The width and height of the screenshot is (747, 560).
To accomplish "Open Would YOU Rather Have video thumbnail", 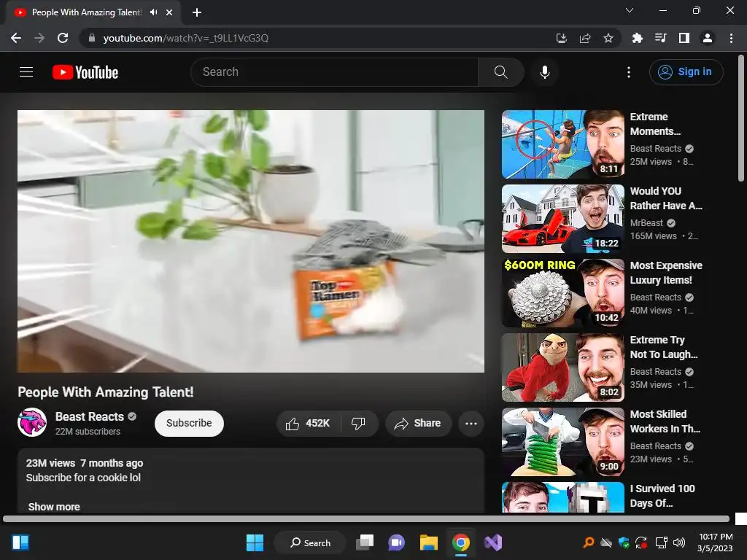I will click(563, 219).
